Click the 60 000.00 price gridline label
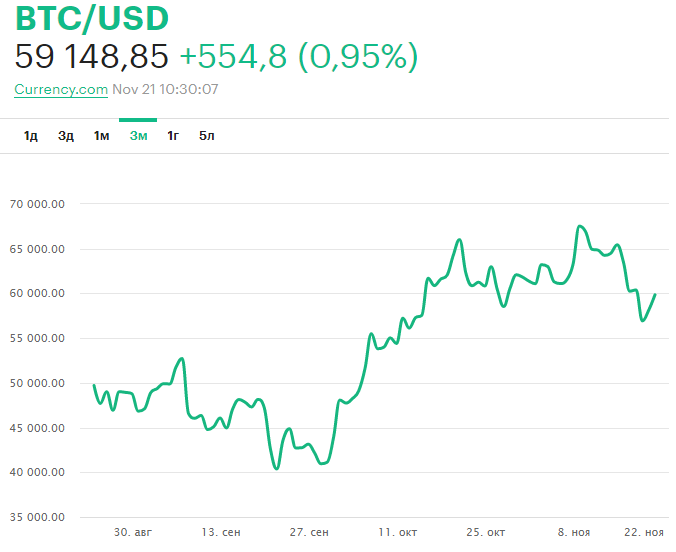Viewport: 676px width, 552px height. (x=37, y=294)
